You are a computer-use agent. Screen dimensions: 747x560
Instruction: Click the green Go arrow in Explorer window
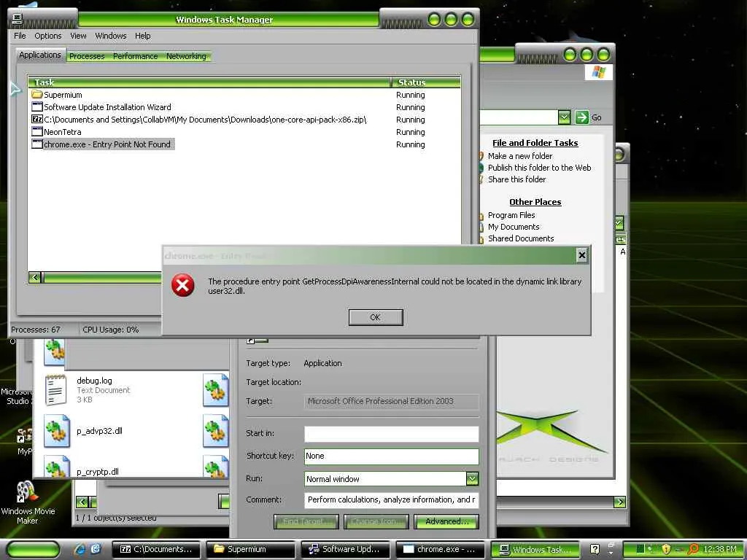[581, 117]
